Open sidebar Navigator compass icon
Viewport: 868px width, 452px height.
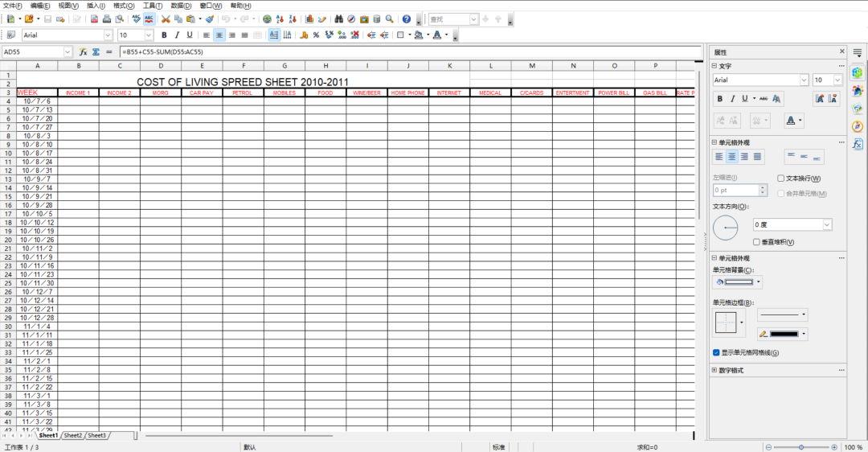(x=858, y=126)
